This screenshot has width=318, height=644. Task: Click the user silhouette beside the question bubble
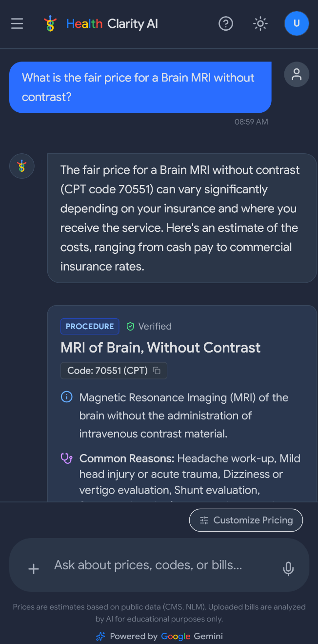[x=297, y=74]
